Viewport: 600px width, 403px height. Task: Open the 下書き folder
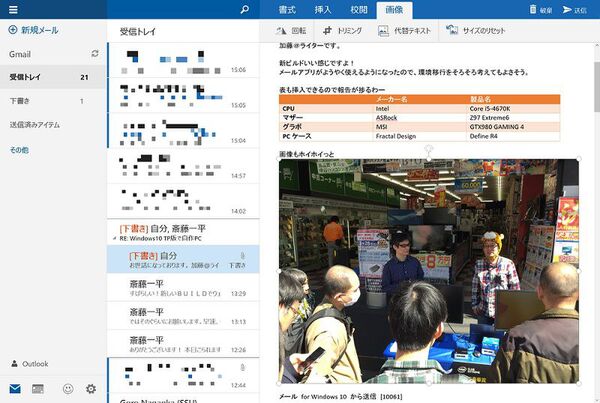[x=53, y=101]
